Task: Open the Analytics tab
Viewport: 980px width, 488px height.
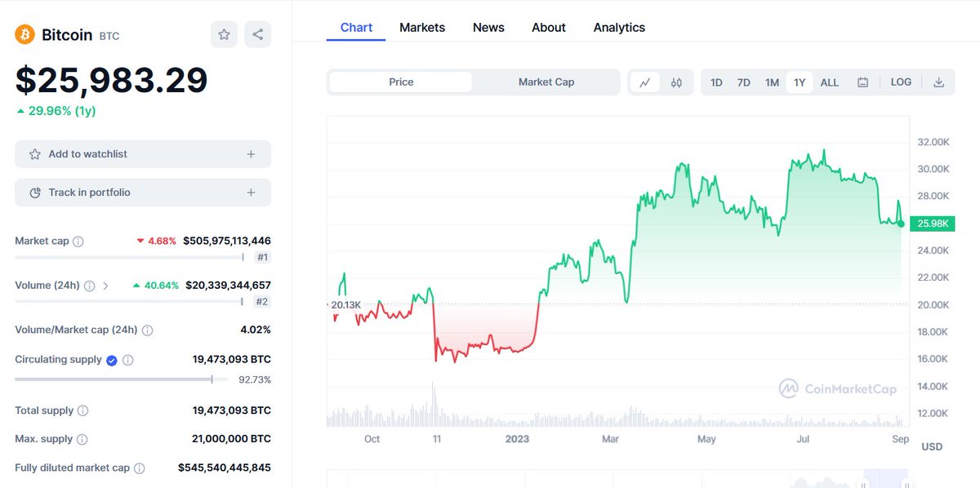Action: (619, 28)
